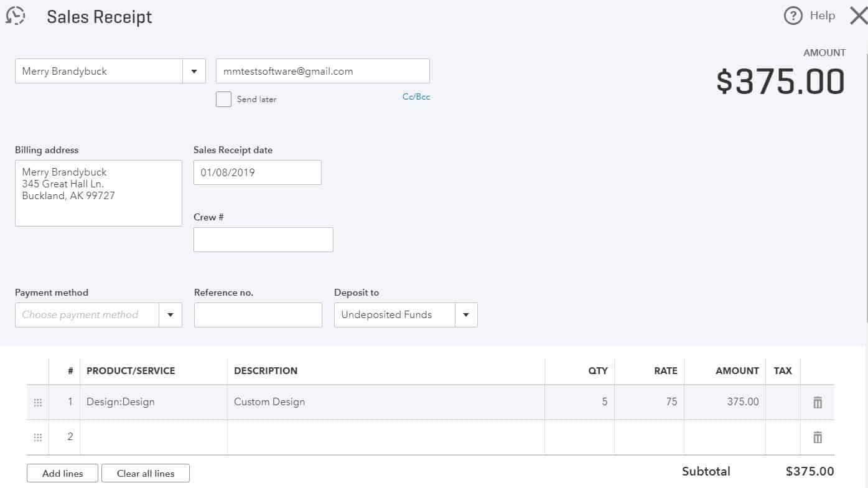The width and height of the screenshot is (868, 488).
Task: Delete line 2 with trash icon
Action: pos(818,437)
